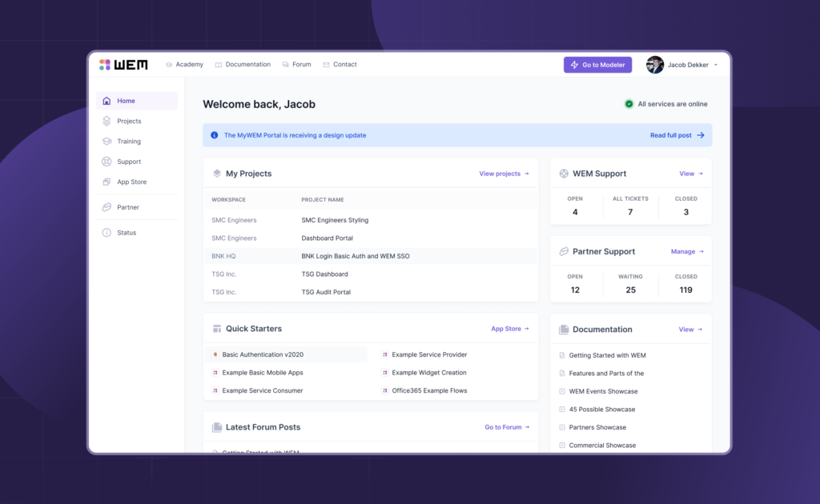
Task: Click the View projects link
Action: click(504, 174)
